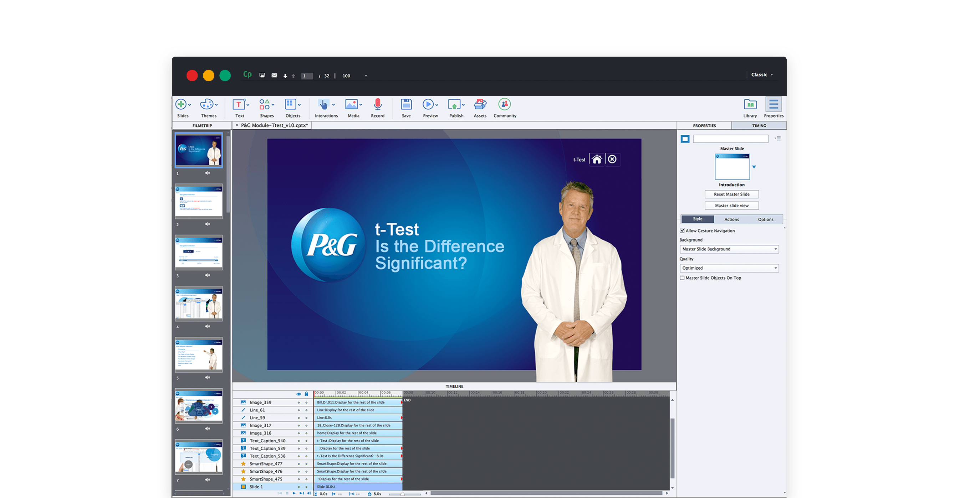Click the timeline zoom slider
The width and height of the screenshot is (980, 498).
(403, 493)
